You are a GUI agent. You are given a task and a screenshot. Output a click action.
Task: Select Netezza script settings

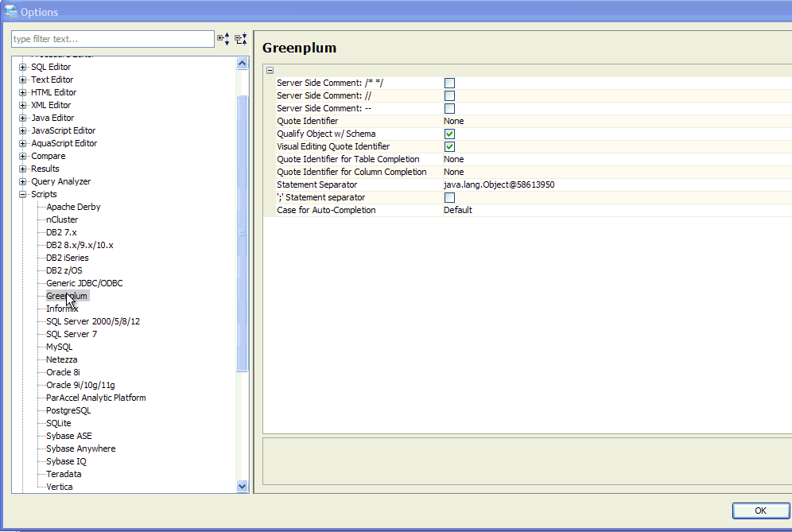click(x=61, y=359)
